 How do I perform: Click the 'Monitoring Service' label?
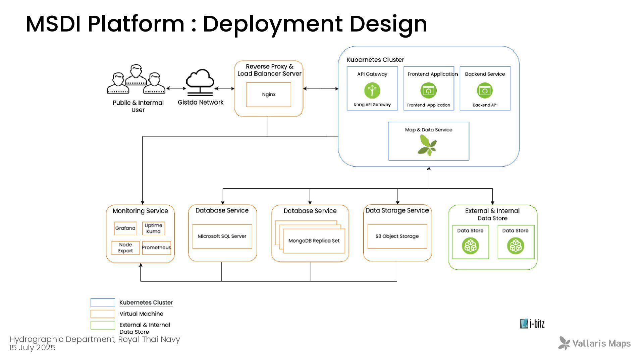point(140,211)
